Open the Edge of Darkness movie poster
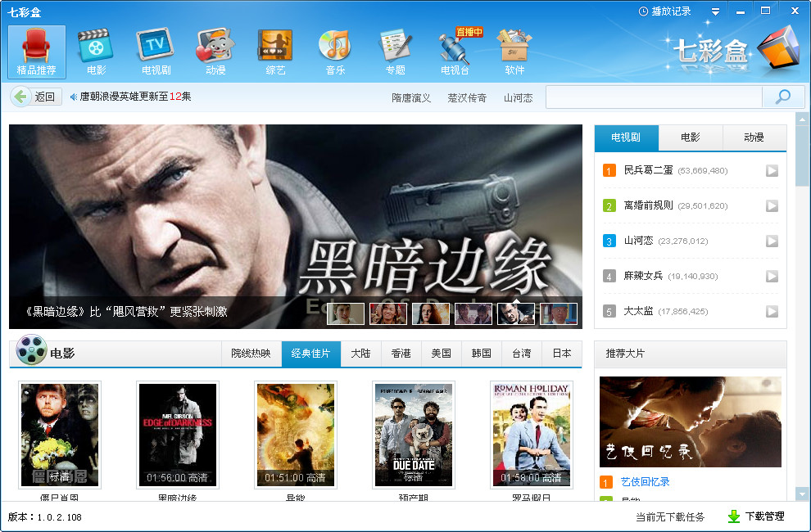811x532 pixels. [178, 435]
